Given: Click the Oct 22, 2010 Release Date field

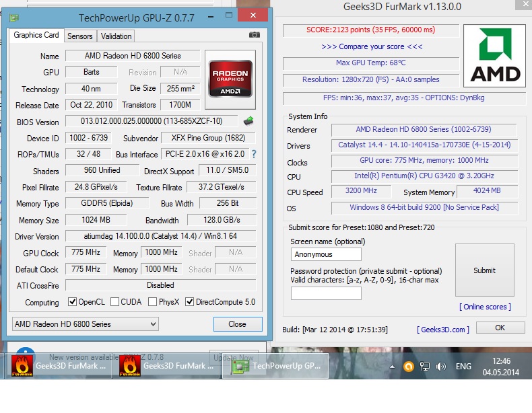Looking at the screenshot, I should [92, 105].
